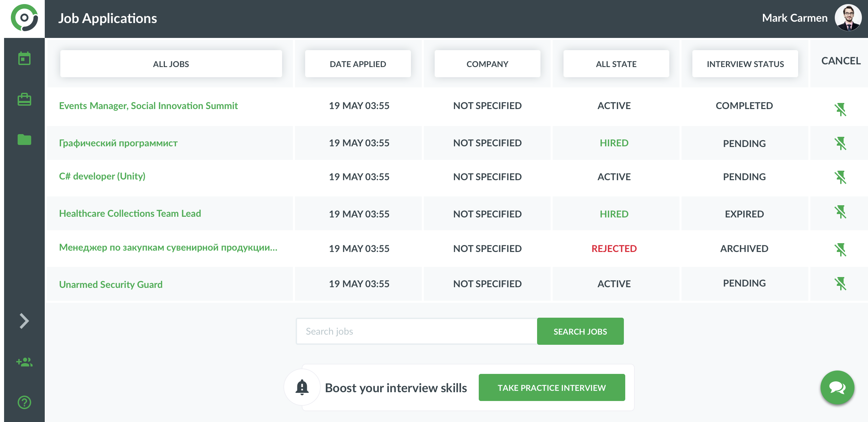868x422 pixels.
Task: Open the calendar icon in sidebar
Action: [x=24, y=59]
